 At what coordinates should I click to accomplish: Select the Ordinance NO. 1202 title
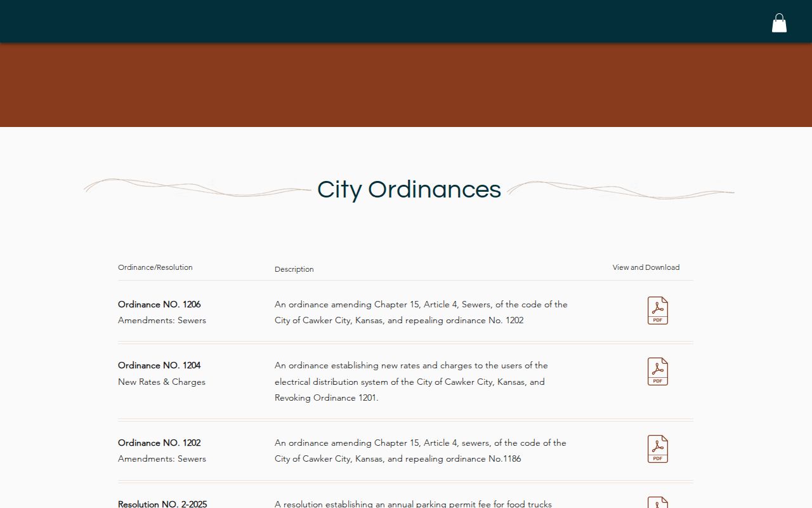coord(159,443)
